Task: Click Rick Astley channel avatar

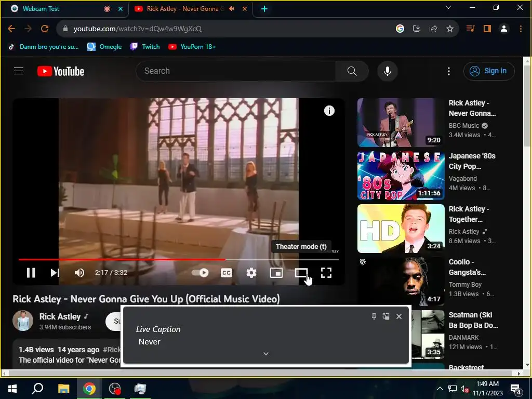Action: [x=23, y=321]
